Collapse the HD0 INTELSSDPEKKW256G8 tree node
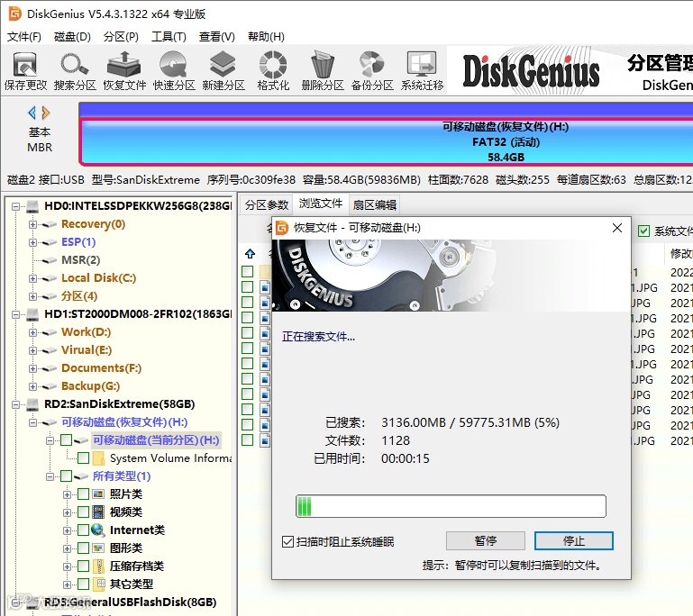Screen dimensions: 693x616 point(16,206)
